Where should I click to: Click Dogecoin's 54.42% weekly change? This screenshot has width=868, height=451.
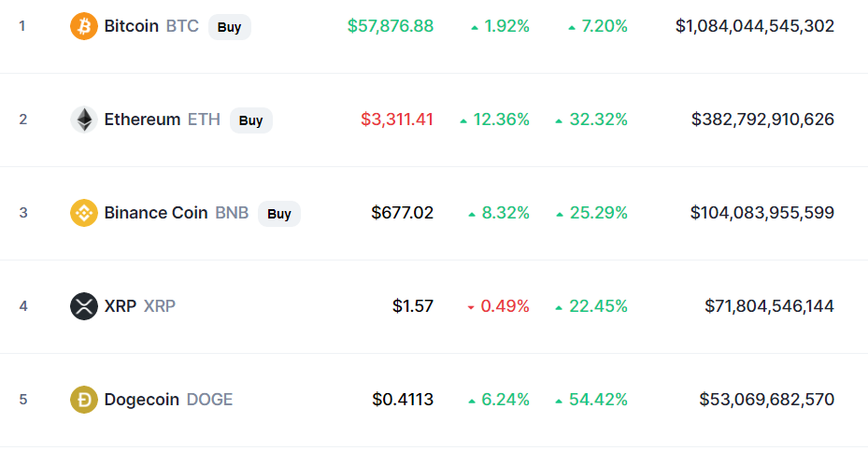coord(597,400)
